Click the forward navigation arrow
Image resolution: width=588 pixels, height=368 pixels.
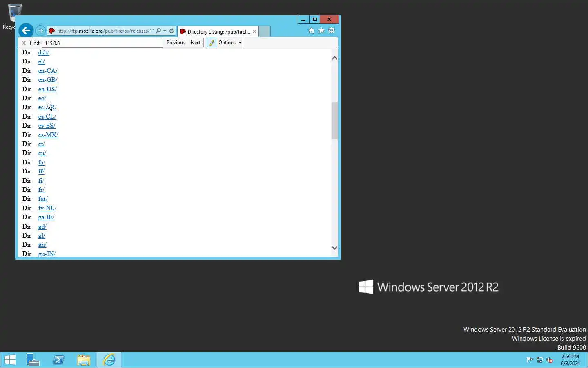point(40,31)
